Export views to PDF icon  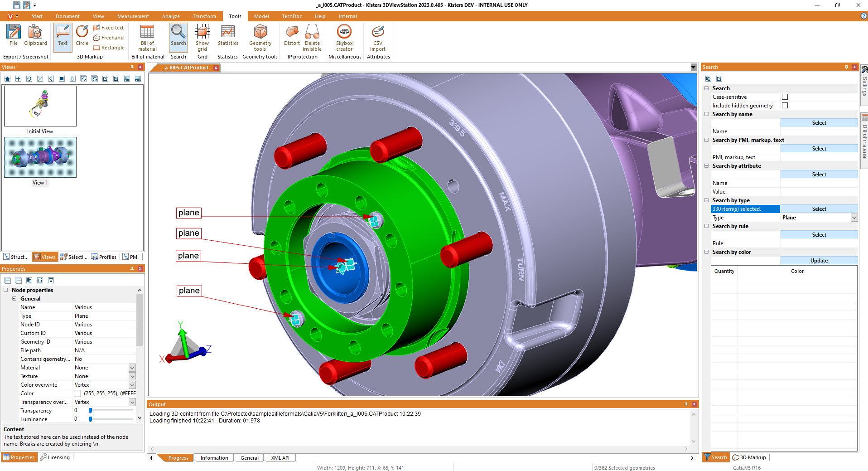point(127,79)
